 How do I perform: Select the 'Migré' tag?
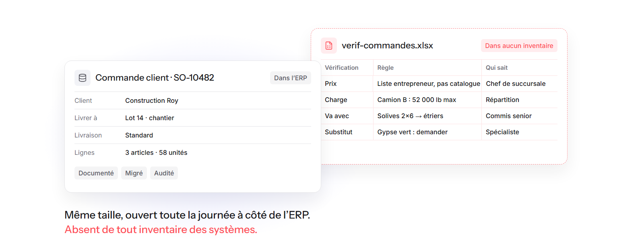[134, 173]
